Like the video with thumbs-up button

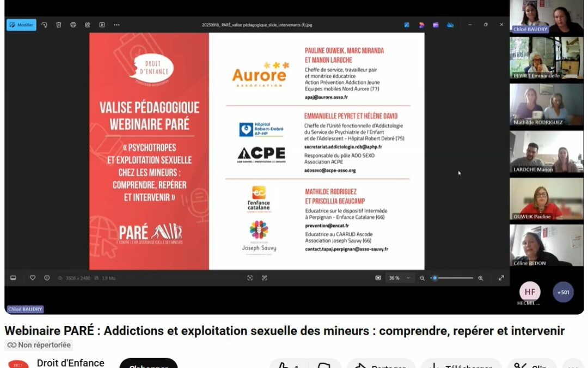pyautogui.click(x=289, y=364)
